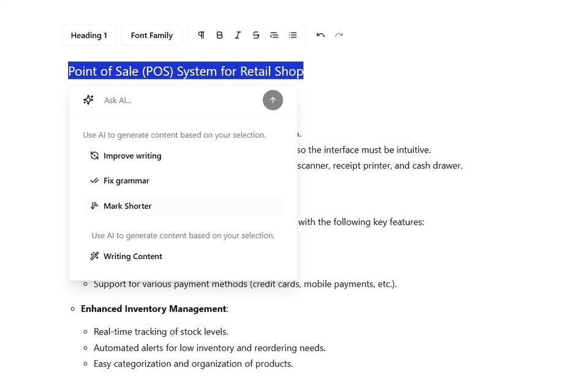This screenshot has width=588, height=381.
Task: Select the ordered list icon
Action: click(274, 35)
